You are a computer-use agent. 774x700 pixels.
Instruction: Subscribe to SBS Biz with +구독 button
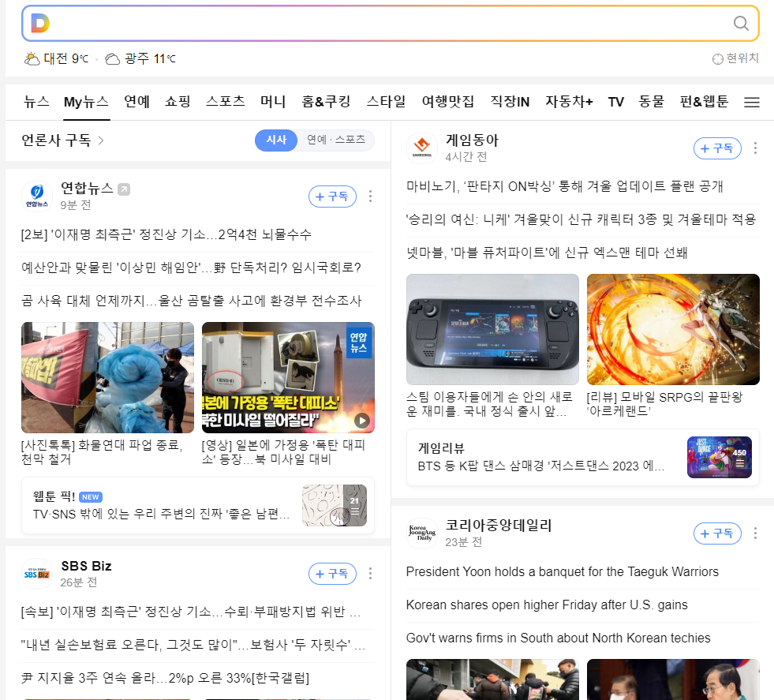332,574
